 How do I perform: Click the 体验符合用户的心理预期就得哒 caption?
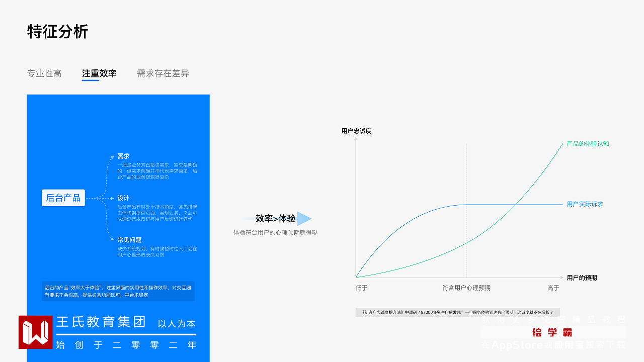pos(275,233)
